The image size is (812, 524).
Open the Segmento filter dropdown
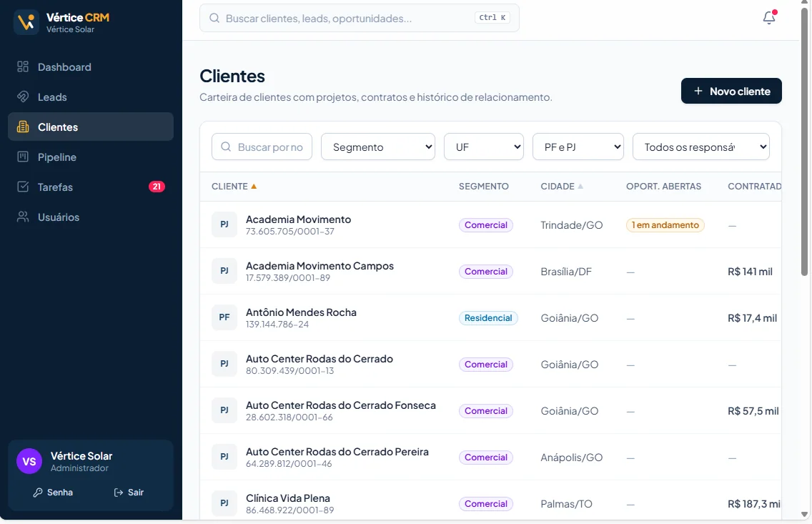(x=378, y=147)
